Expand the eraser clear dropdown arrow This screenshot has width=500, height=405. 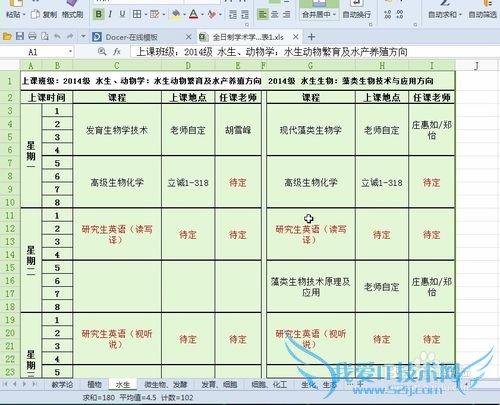coord(220,15)
